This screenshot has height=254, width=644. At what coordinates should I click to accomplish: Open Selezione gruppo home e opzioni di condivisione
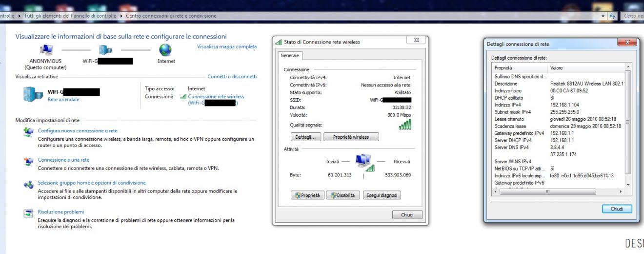pos(92,183)
